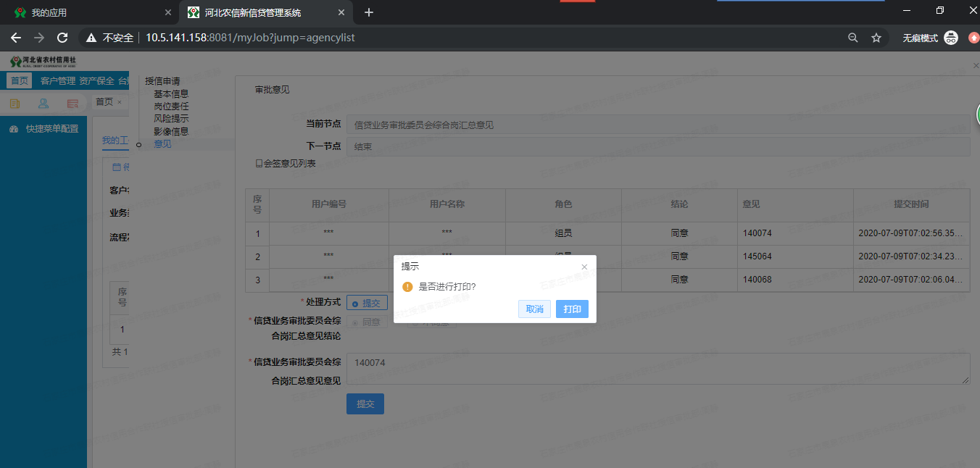Screen dimensions: 980x468
Task: Select the red list search icon
Action: tap(72, 104)
